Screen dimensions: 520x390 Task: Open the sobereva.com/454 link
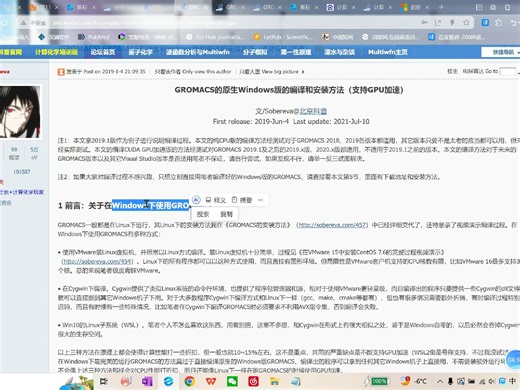point(98,261)
